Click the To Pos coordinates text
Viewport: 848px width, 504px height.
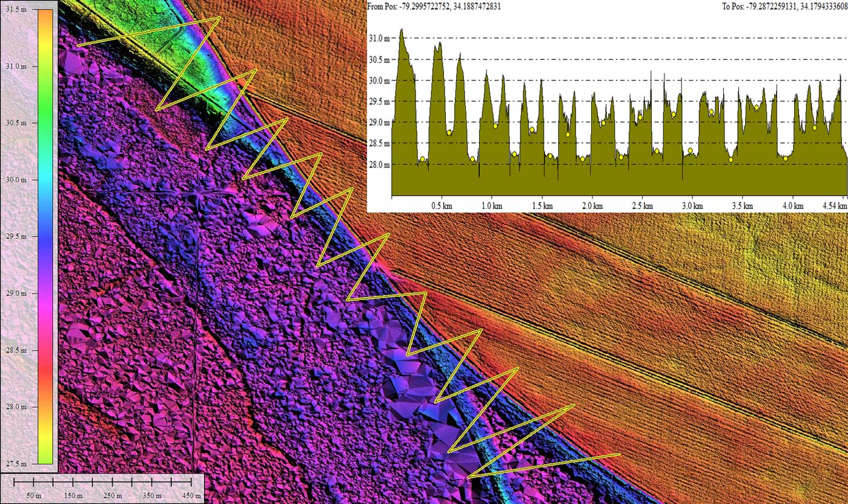coord(784,6)
